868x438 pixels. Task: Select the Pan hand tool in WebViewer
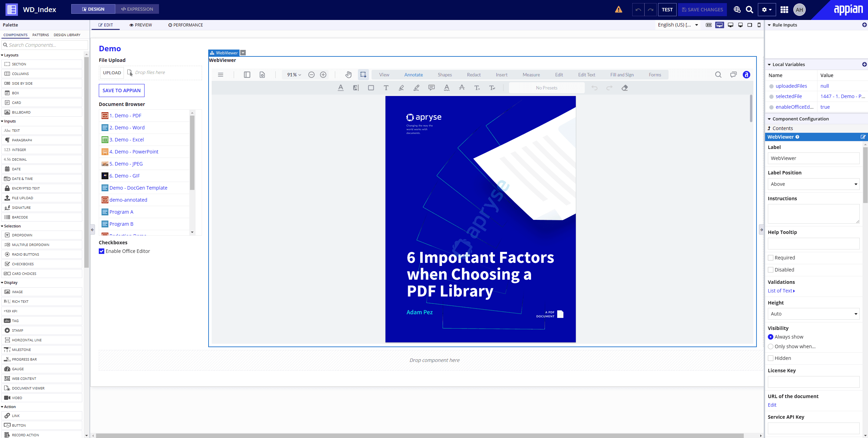coord(348,75)
